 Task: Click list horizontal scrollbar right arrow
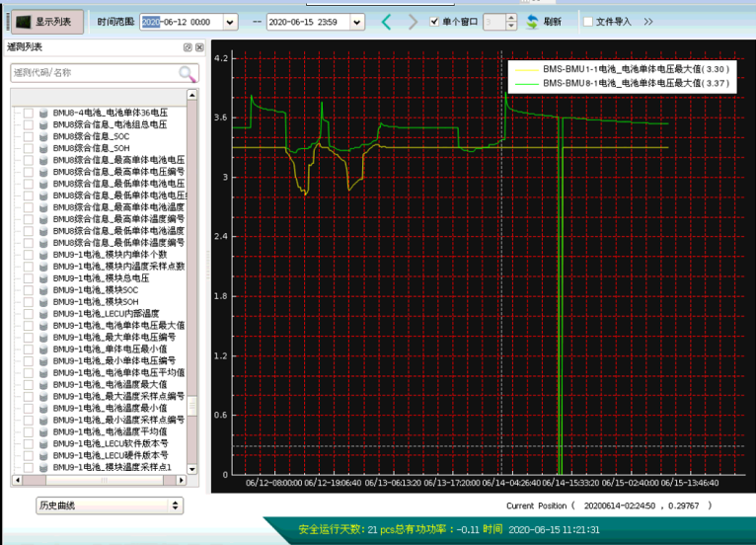[182, 481]
